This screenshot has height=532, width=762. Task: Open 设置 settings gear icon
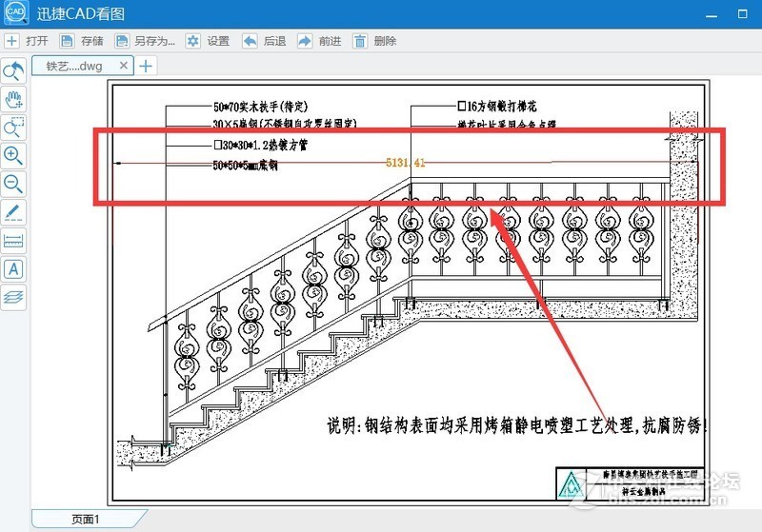(193, 41)
